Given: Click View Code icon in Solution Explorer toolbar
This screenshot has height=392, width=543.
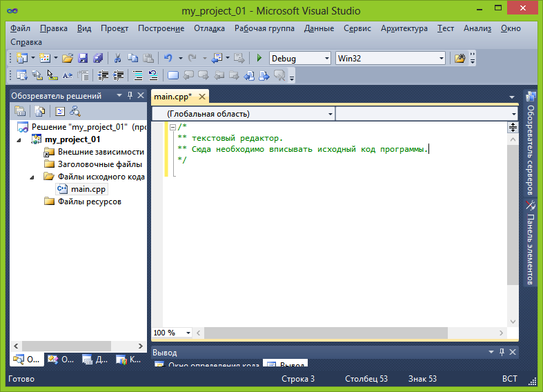Looking at the screenshot, I should coord(60,111).
